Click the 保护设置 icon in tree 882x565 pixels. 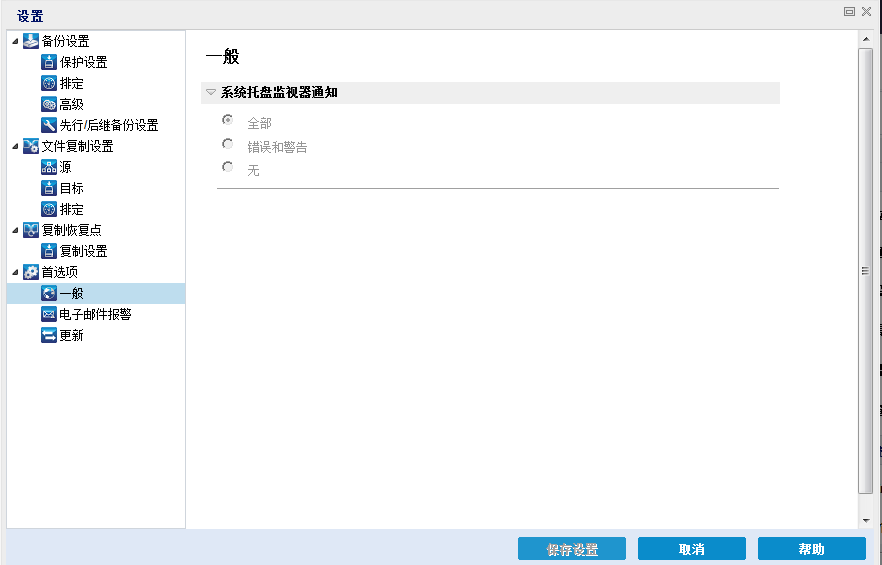coord(49,62)
